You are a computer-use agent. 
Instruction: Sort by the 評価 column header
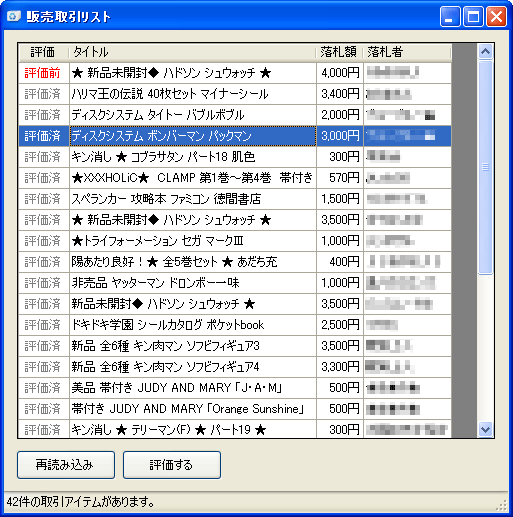coord(44,52)
